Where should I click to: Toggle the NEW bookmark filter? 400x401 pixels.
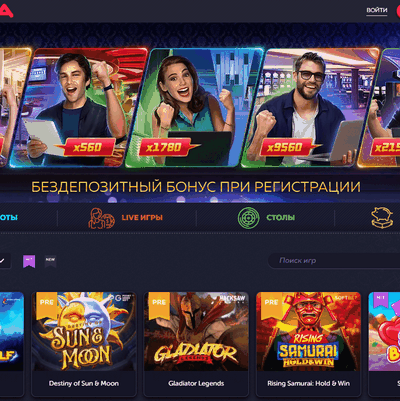click(51, 262)
